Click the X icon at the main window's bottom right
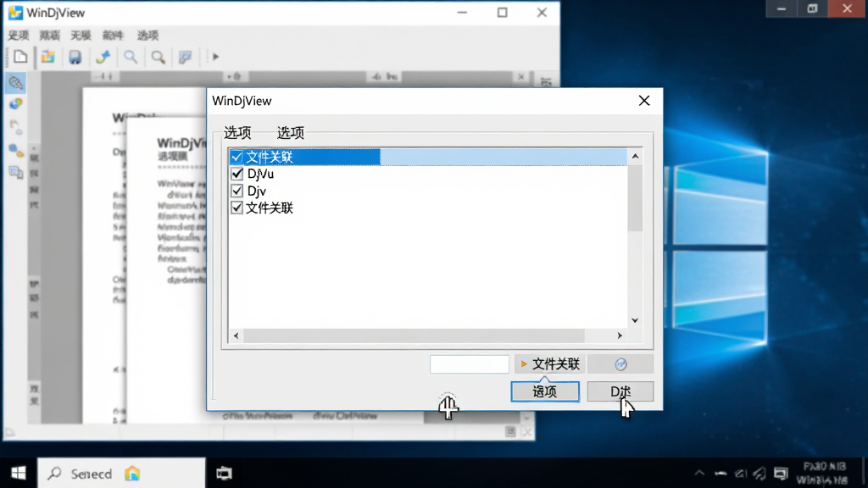 (527, 431)
